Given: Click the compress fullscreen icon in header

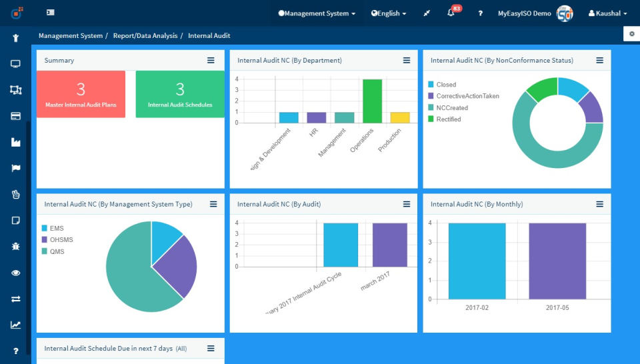Looking at the screenshot, I should (427, 13).
